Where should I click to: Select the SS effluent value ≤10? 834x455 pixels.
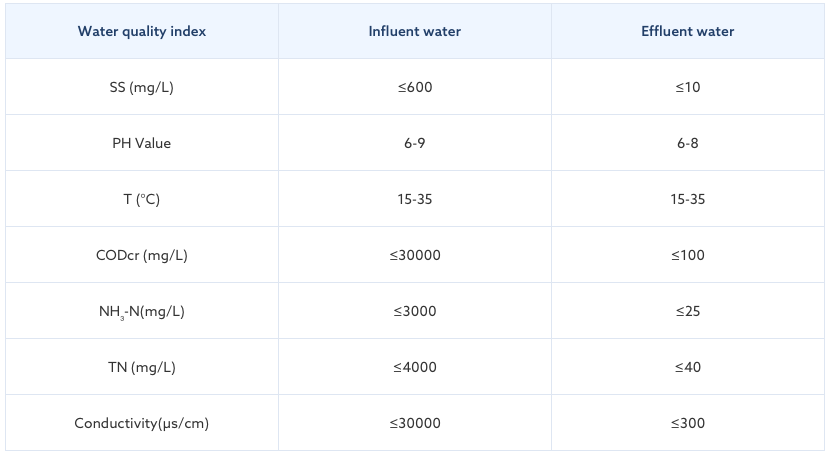pyautogui.click(x=687, y=87)
